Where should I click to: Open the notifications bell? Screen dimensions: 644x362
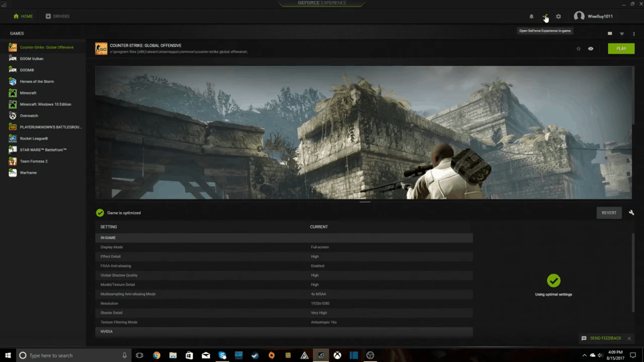click(x=531, y=16)
